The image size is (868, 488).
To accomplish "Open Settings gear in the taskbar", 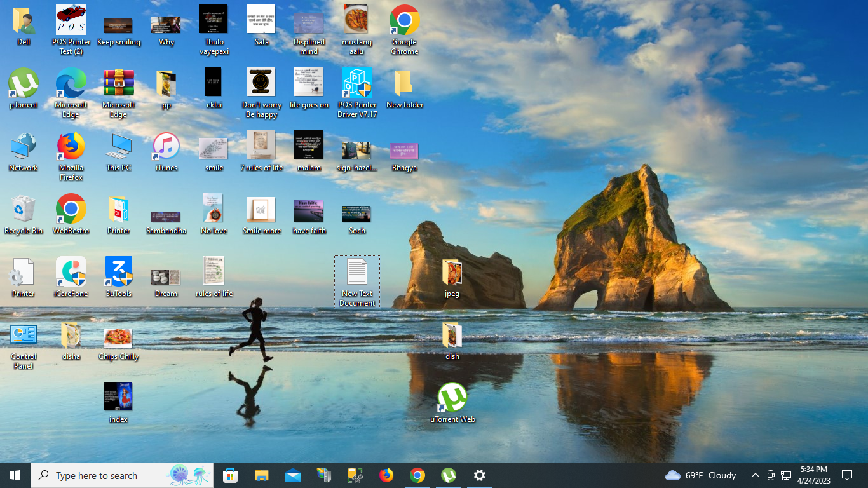I will (x=480, y=475).
